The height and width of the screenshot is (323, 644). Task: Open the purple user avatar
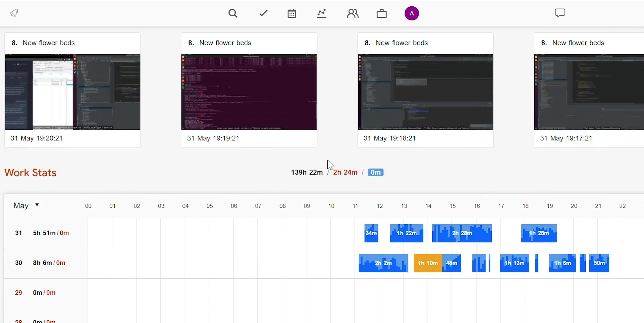(x=412, y=14)
